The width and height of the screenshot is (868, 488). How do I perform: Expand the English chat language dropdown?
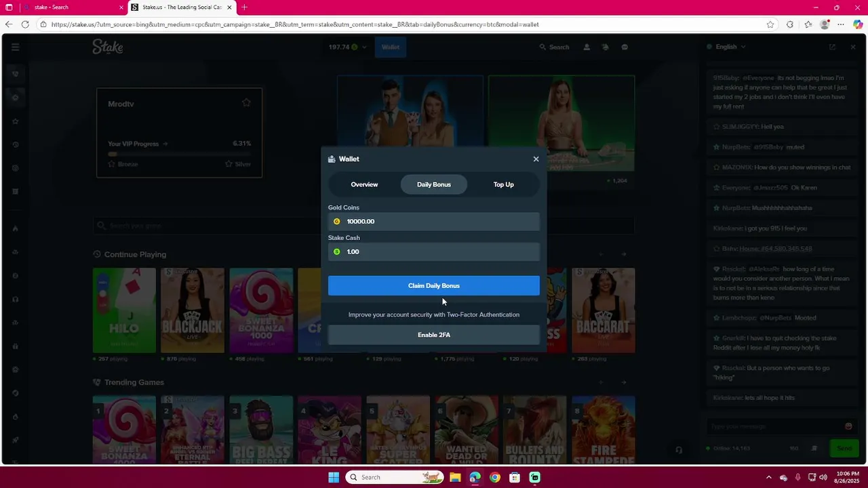tap(726, 47)
